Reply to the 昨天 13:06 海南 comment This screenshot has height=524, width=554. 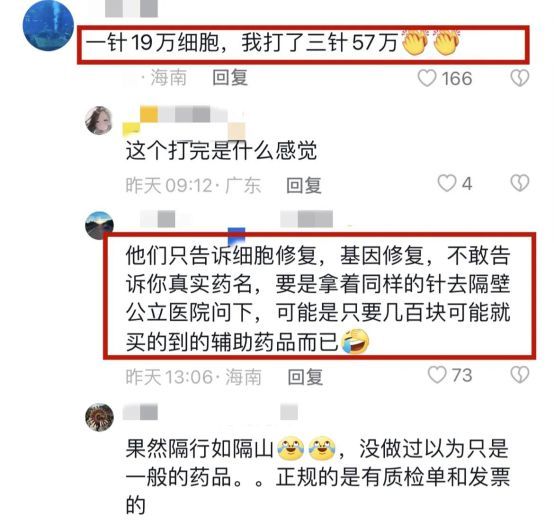[305, 377]
